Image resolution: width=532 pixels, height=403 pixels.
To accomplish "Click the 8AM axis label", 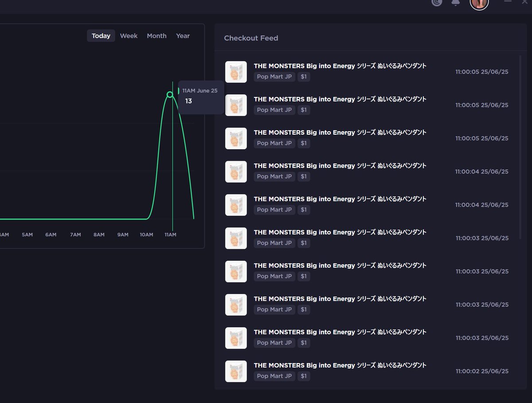I will click(x=99, y=235).
